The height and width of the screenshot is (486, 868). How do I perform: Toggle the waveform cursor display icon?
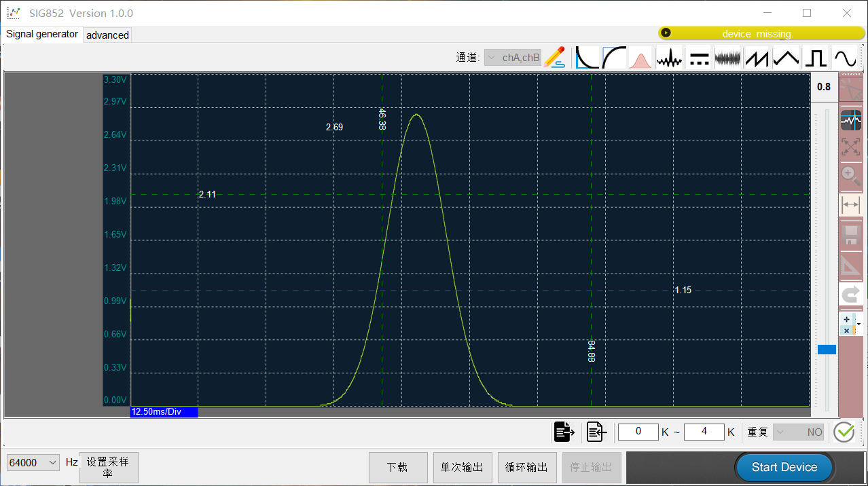pos(850,121)
